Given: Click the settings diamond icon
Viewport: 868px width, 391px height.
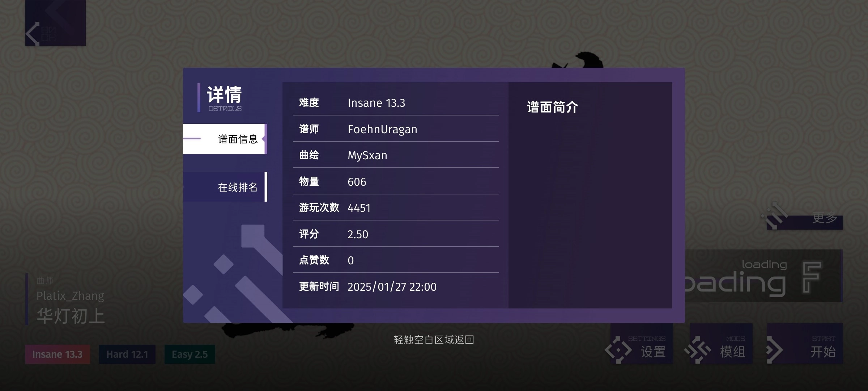Looking at the screenshot, I should [618, 350].
